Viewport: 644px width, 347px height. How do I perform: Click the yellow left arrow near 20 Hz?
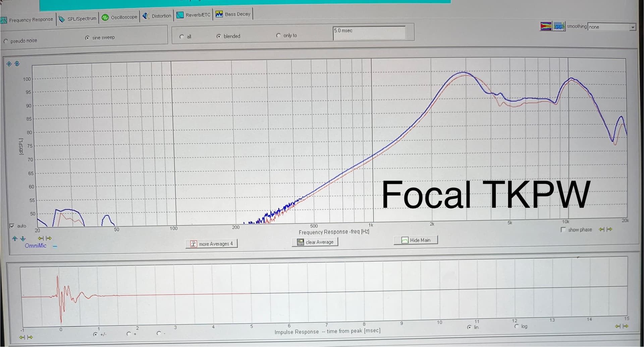(x=41, y=238)
